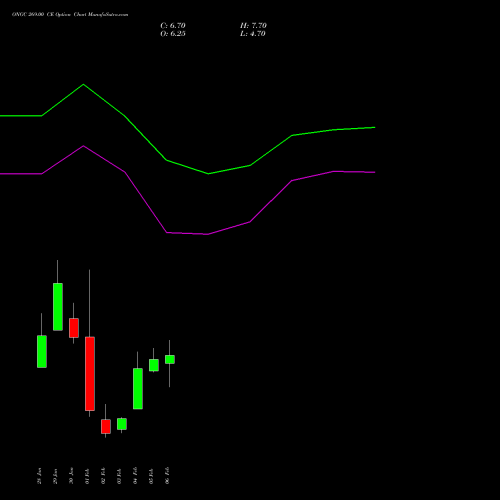500x500 pixels.
Task: Click the green candlestick for 28 Jan
Action: pos(42,352)
